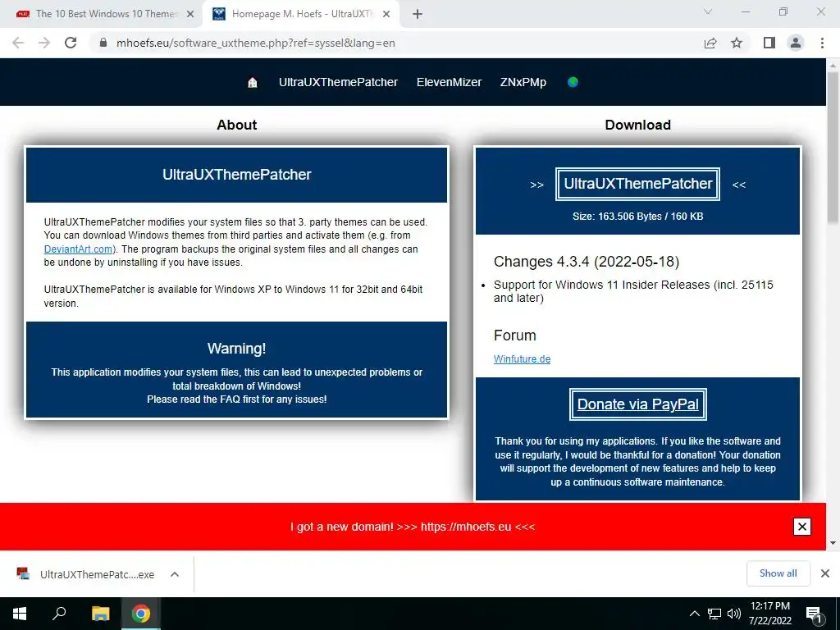The width and height of the screenshot is (840, 630).
Task: Click the UltraUXThemePatcher download button
Action: click(x=637, y=184)
